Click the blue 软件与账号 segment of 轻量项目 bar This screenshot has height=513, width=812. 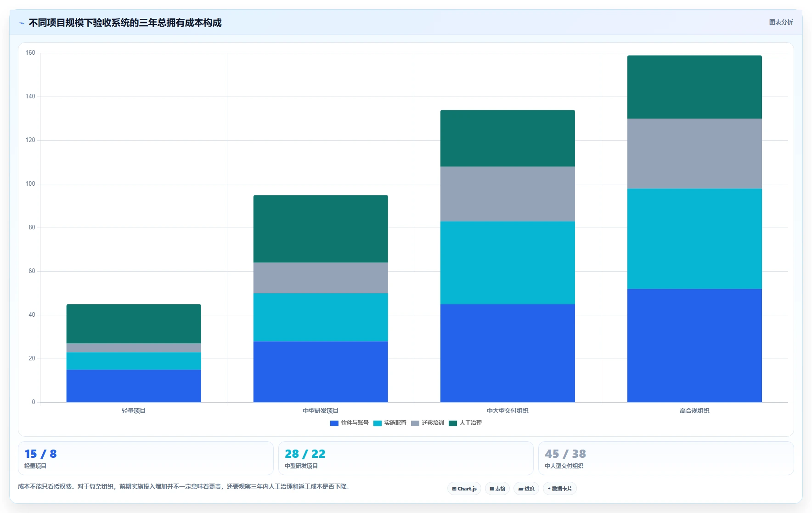[x=134, y=386]
